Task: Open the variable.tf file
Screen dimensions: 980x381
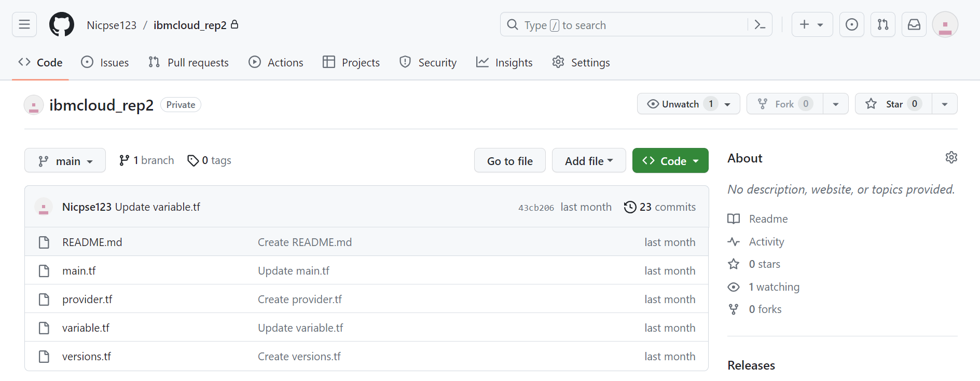Action: pyautogui.click(x=86, y=328)
